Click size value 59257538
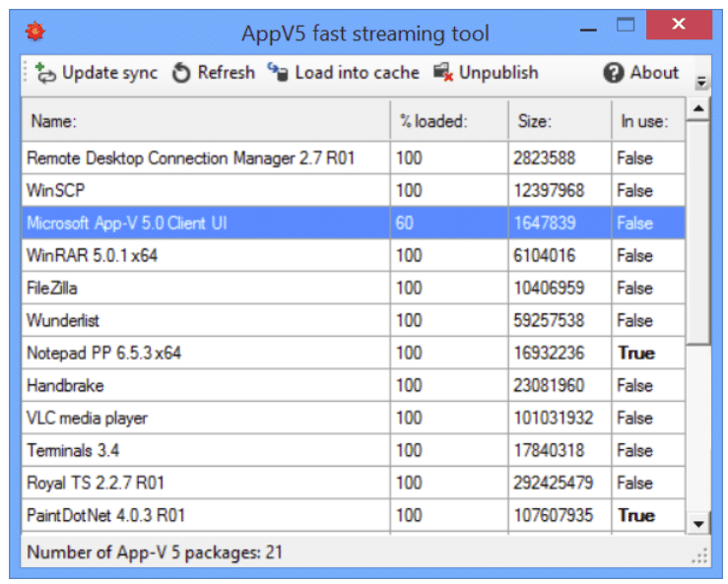 (x=549, y=321)
